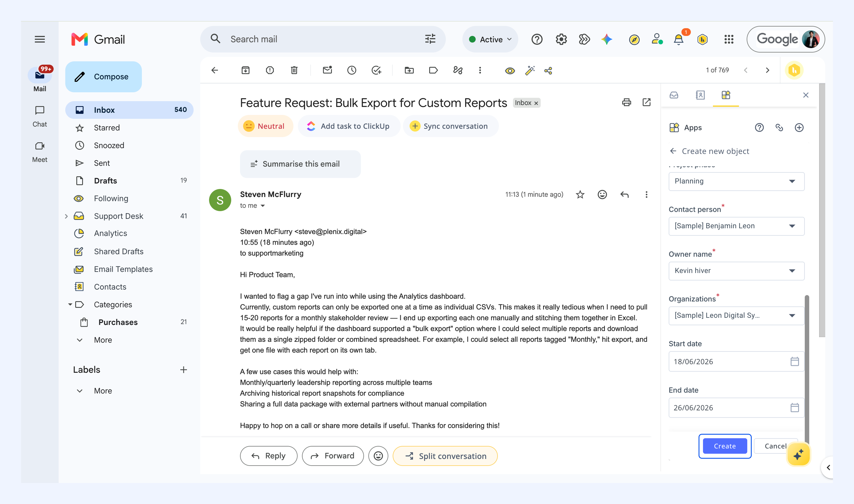Open the Labels tag icon in toolbar

coord(433,70)
